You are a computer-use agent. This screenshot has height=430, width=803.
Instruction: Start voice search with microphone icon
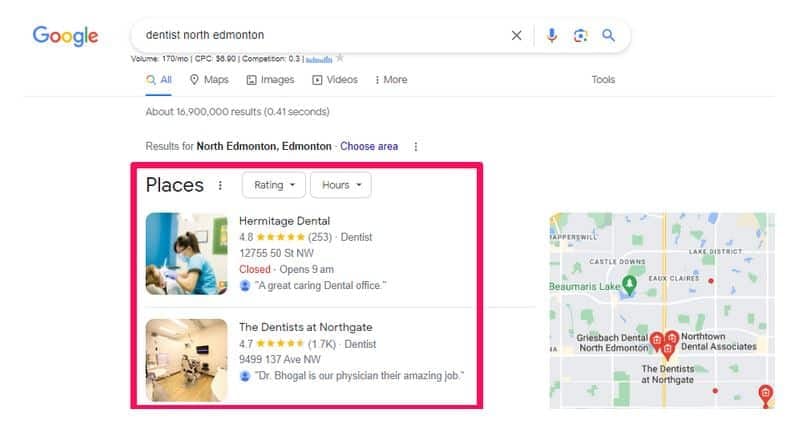pyautogui.click(x=552, y=35)
